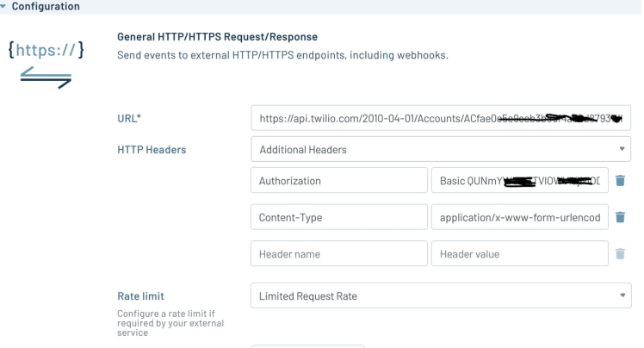The width and height of the screenshot is (644, 348).
Task: Edit the Basic auth header value field
Action: tap(521, 181)
